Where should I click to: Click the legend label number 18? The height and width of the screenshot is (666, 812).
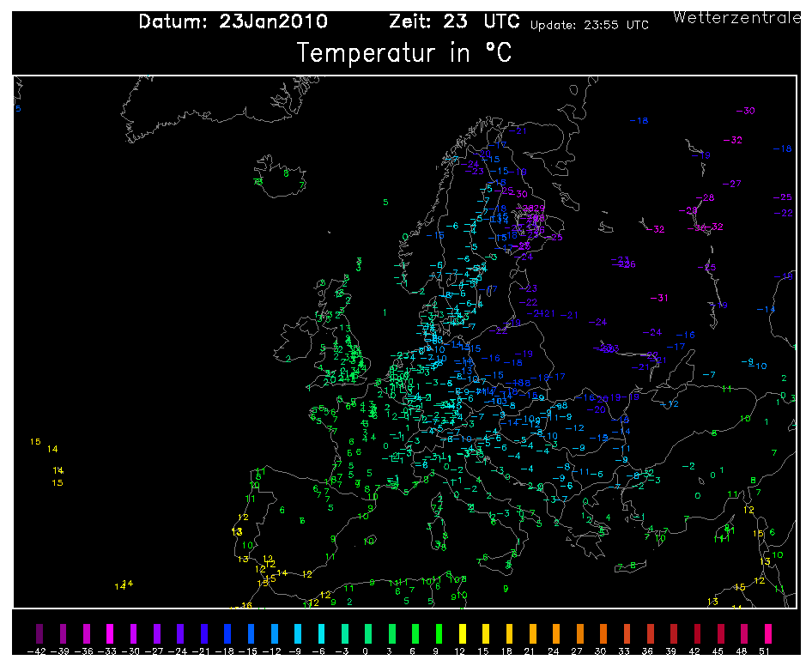[509, 651]
